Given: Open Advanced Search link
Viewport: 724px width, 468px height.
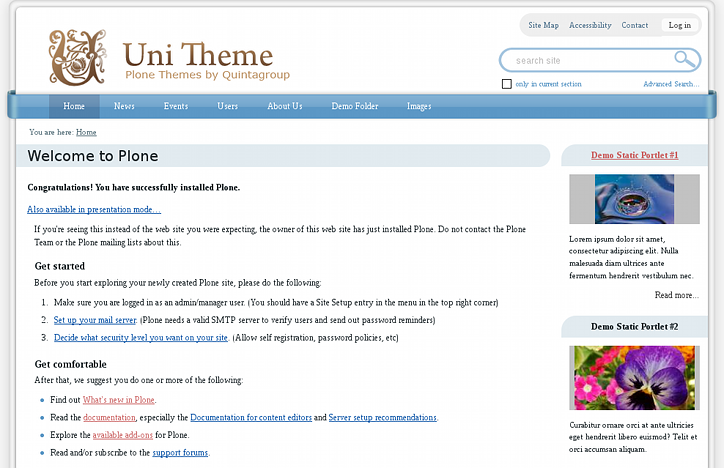Looking at the screenshot, I should tap(671, 84).
